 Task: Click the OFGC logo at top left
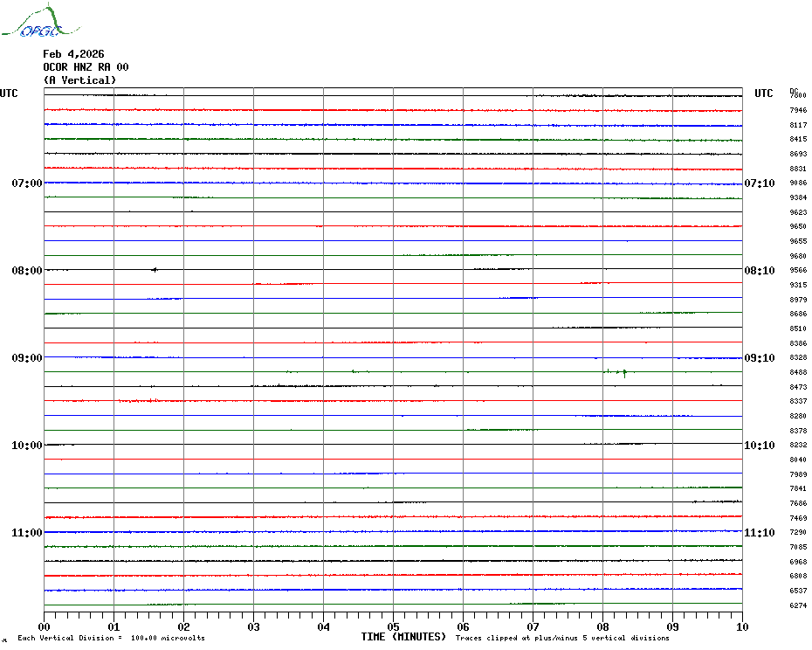(x=33, y=23)
